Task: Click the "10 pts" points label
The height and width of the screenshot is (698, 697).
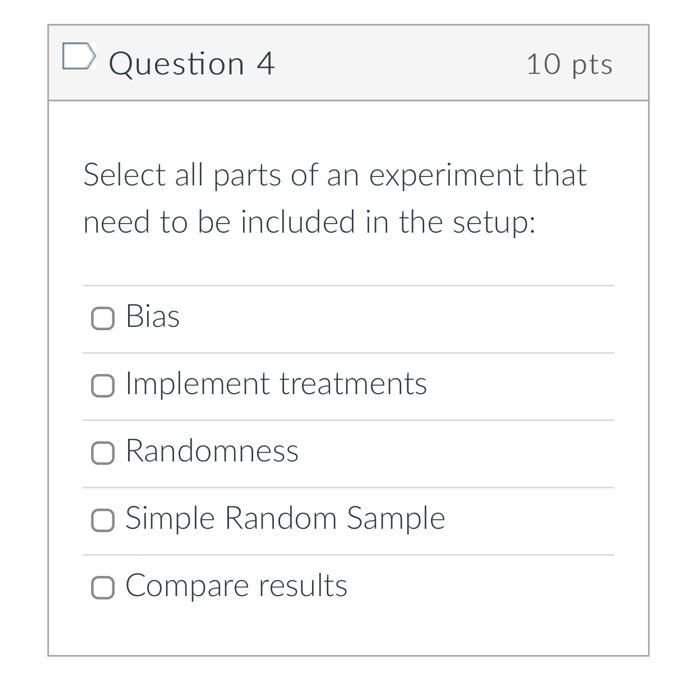Action: (x=569, y=64)
